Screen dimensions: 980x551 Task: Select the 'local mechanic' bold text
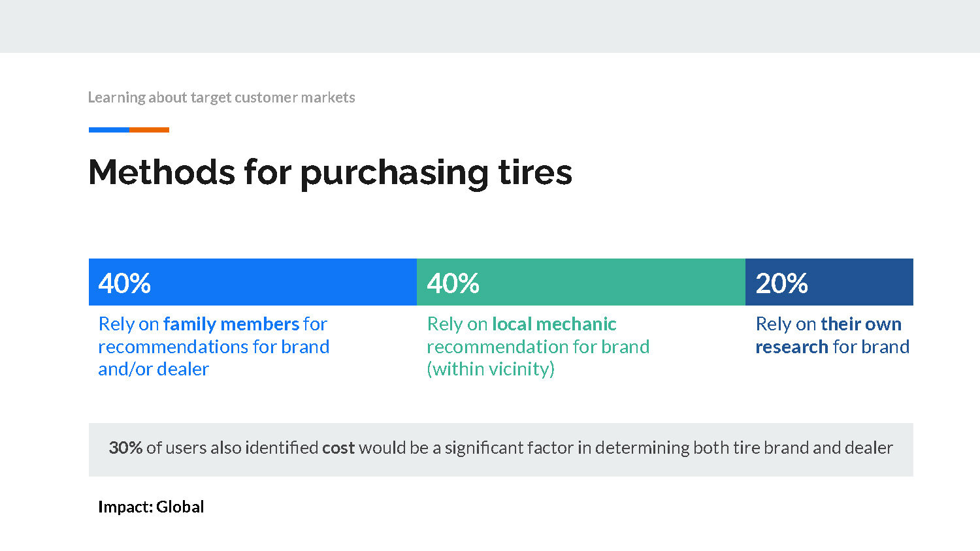point(554,324)
